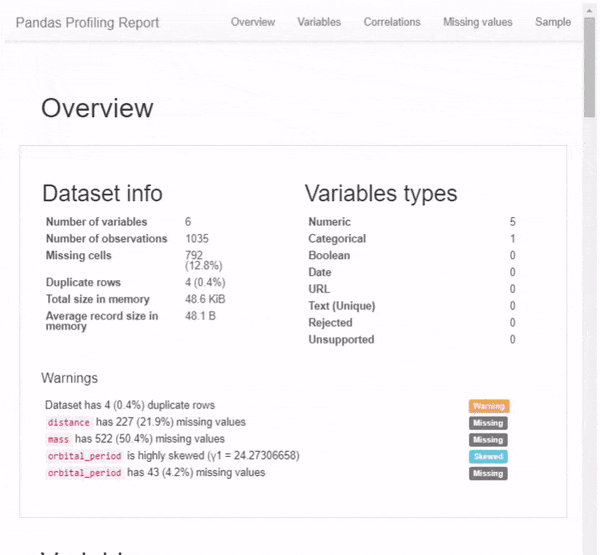Click Missing badge on orbital_period row

[x=488, y=473]
